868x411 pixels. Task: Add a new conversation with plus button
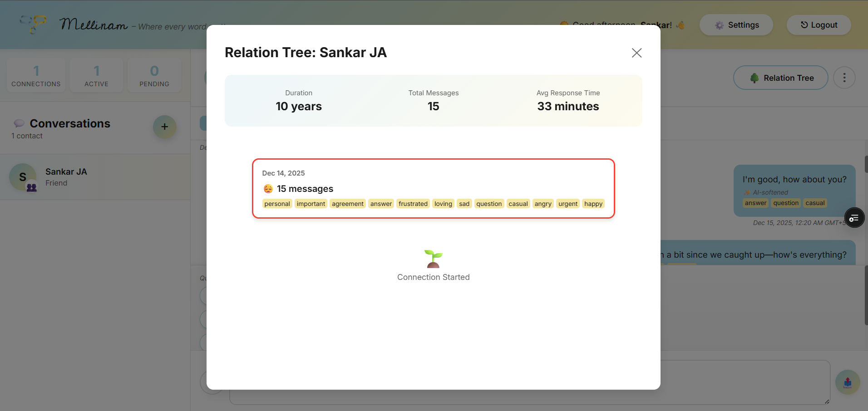tap(164, 127)
